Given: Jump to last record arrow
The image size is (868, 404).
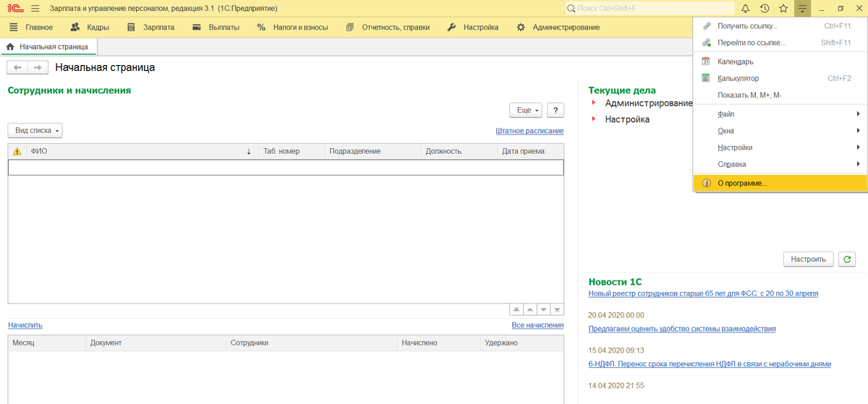Looking at the screenshot, I should point(558,309).
